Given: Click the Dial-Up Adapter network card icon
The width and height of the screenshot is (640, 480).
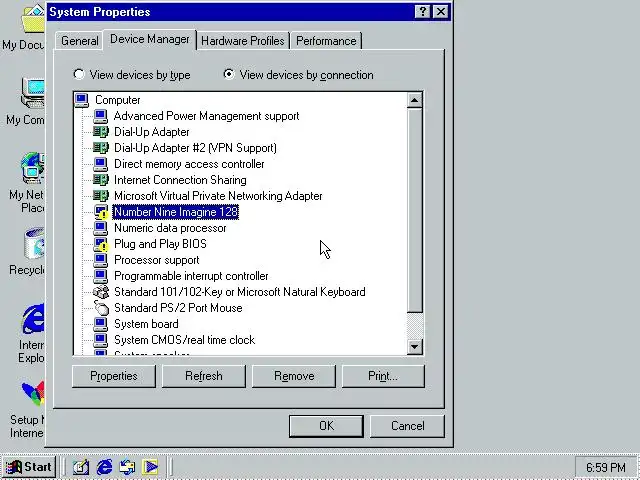Looking at the screenshot, I should (x=100, y=132).
